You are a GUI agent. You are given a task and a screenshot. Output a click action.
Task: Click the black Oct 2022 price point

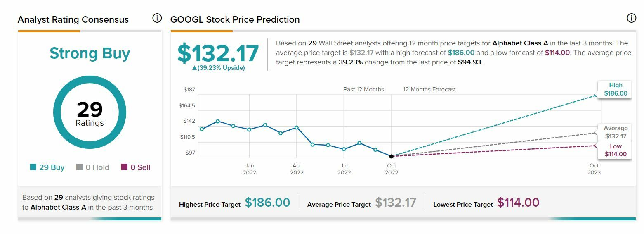tap(391, 156)
